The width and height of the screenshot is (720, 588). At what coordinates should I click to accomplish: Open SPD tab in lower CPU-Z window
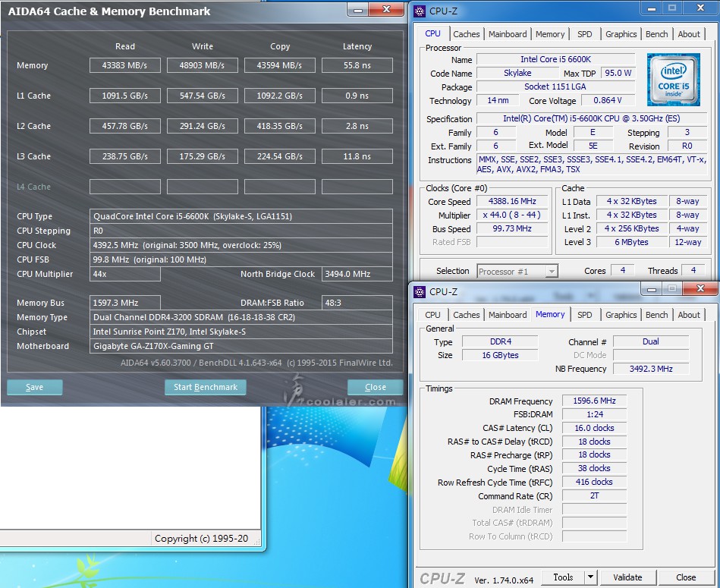584,315
